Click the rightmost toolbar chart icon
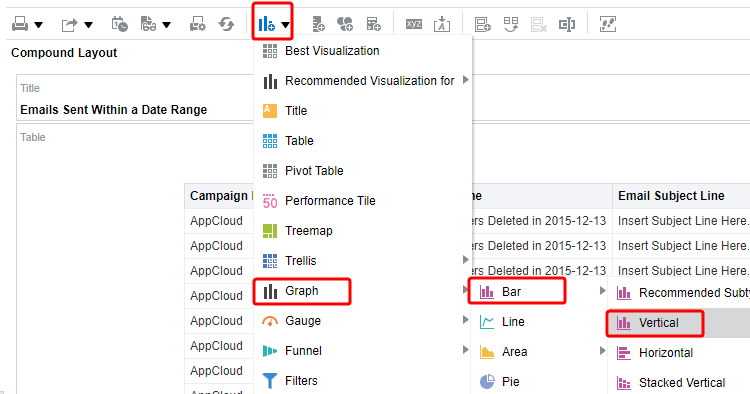Viewport: 750px width, 394px height. pyautogui.click(x=608, y=24)
